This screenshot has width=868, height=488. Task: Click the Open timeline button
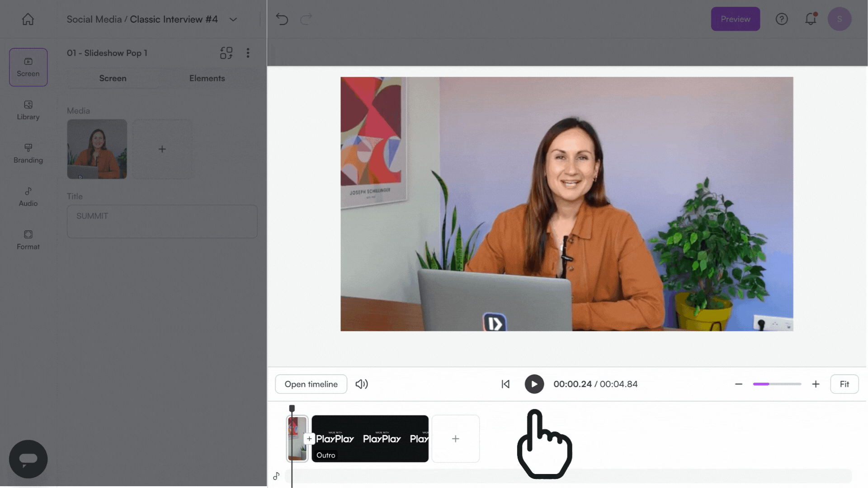(311, 384)
